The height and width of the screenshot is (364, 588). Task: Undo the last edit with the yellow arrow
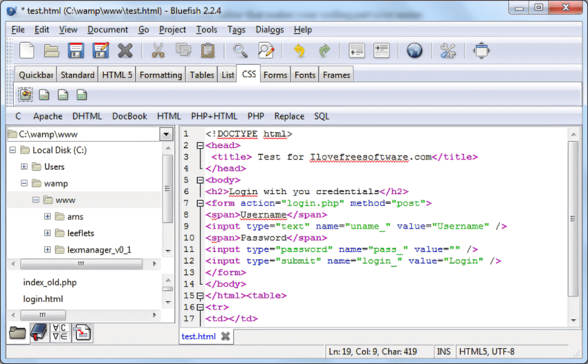(299, 51)
